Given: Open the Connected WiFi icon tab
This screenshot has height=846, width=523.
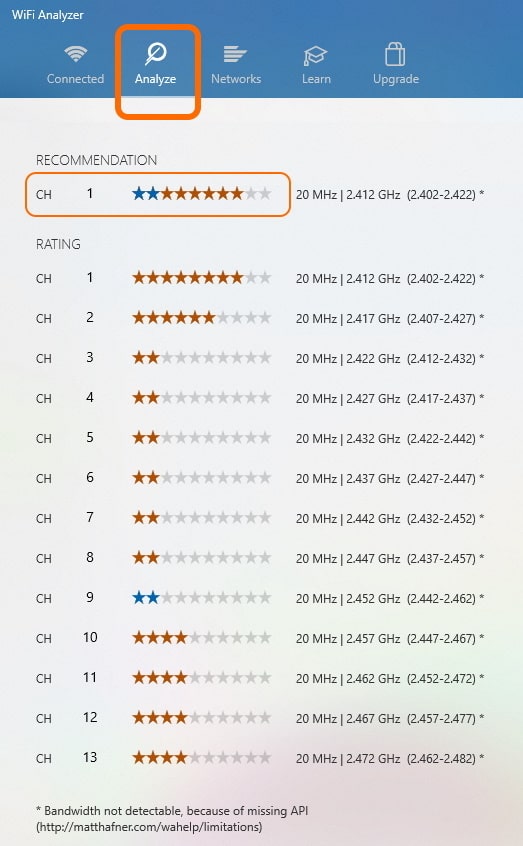Looking at the screenshot, I should 76,54.
